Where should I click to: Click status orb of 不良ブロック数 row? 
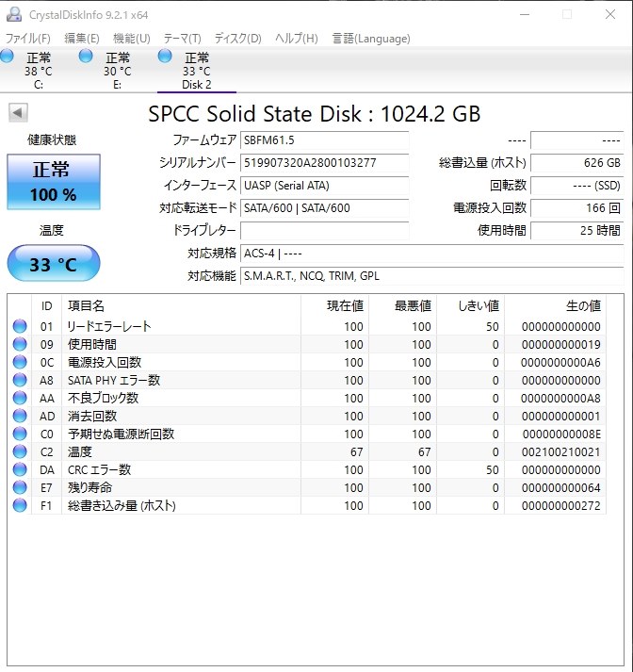20,398
